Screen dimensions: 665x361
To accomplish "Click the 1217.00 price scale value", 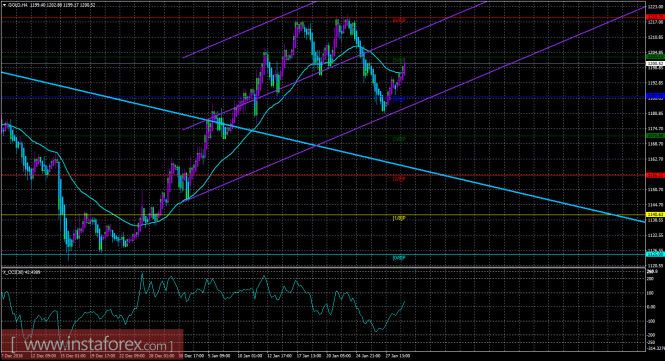I will click(x=655, y=22).
